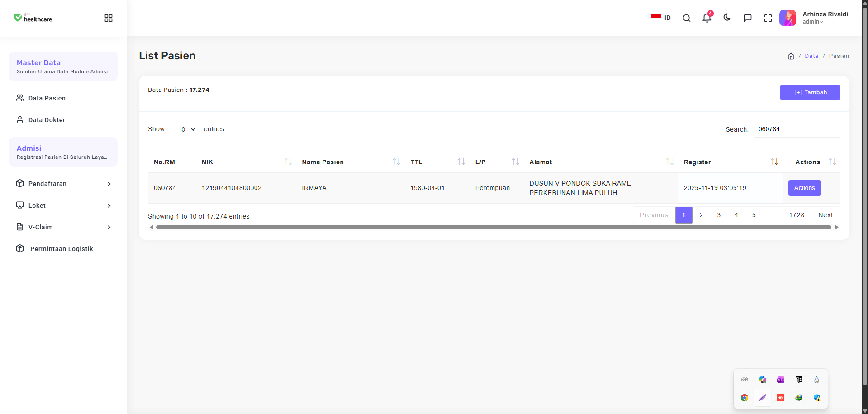Open the ID language selector

(x=661, y=18)
